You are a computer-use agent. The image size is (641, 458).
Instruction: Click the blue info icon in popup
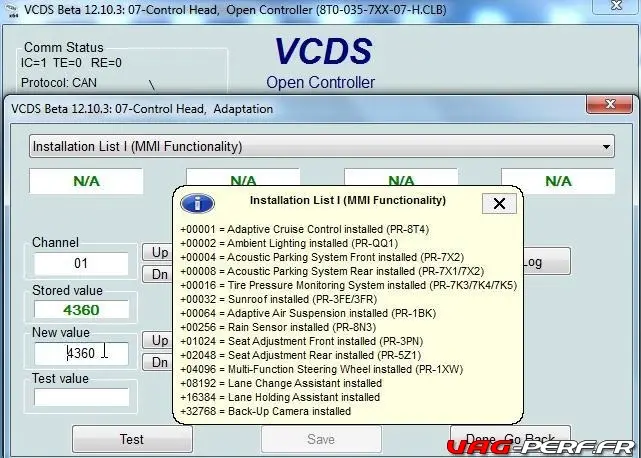pos(197,203)
